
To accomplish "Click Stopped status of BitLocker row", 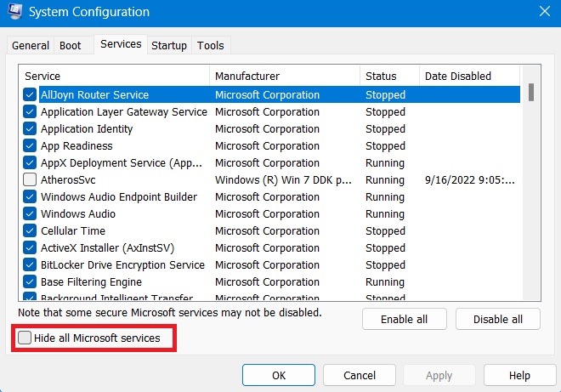I will [x=385, y=265].
